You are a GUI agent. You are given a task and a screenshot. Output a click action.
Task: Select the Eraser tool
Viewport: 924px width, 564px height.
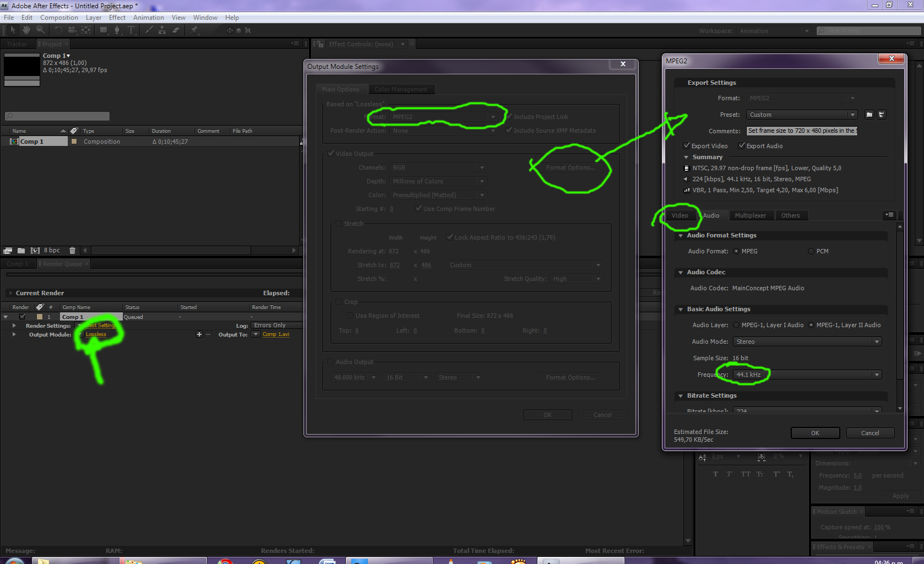(x=176, y=30)
